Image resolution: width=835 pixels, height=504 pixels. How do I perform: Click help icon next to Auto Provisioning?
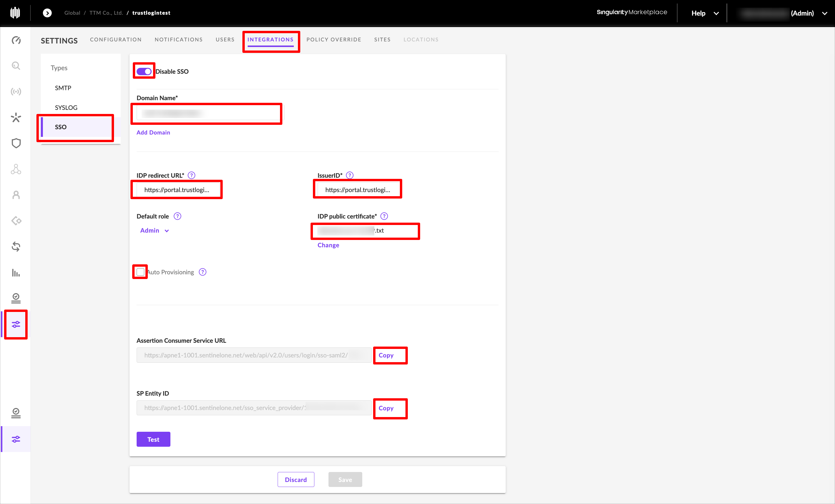203,272
